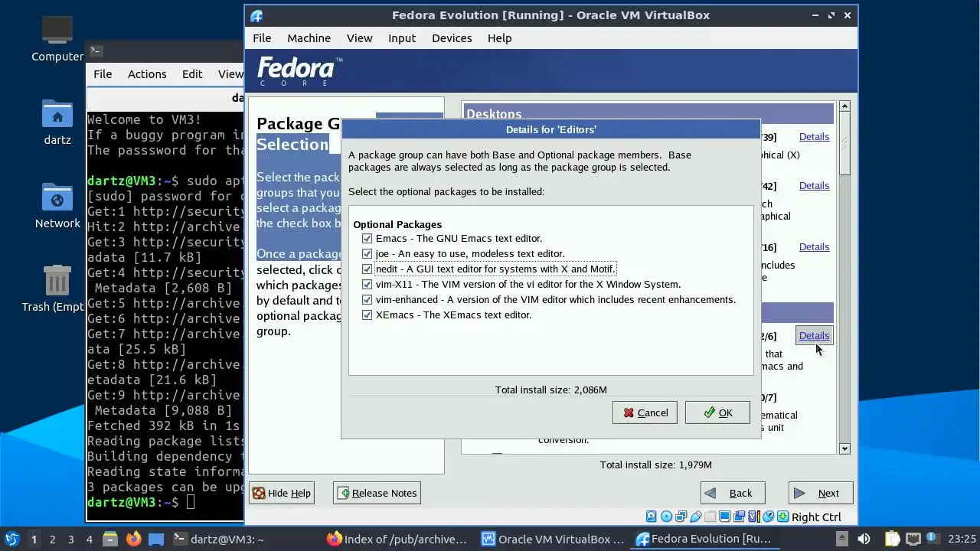Uncheck the XEmacs package checkbox
The height and width of the screenshot is (551, 980).
[367, 315]
